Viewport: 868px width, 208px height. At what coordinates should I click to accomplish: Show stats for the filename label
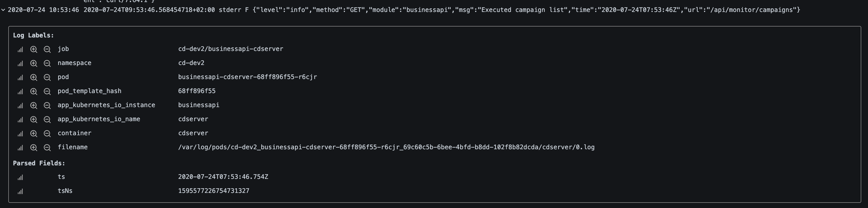click(20, 148)
